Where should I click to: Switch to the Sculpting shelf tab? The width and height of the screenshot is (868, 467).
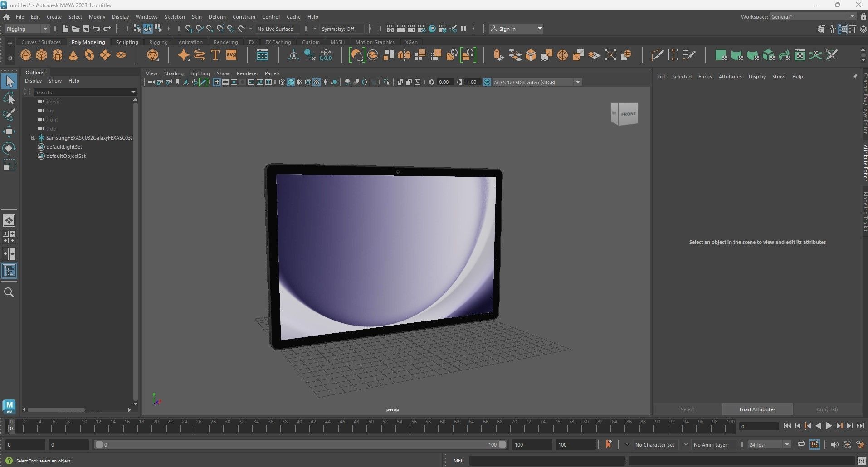point(127,42)
